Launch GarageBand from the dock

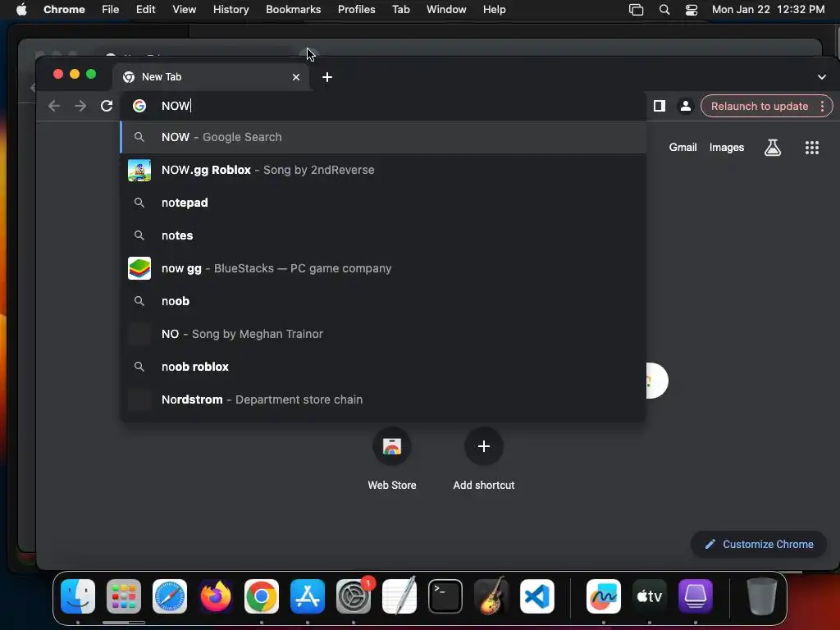tap(491, 596)
